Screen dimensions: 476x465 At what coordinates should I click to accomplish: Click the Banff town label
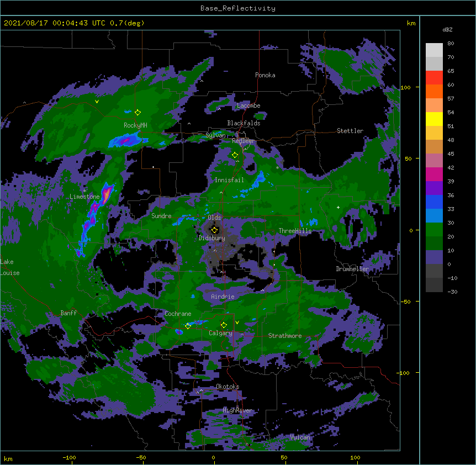point(68,313)
